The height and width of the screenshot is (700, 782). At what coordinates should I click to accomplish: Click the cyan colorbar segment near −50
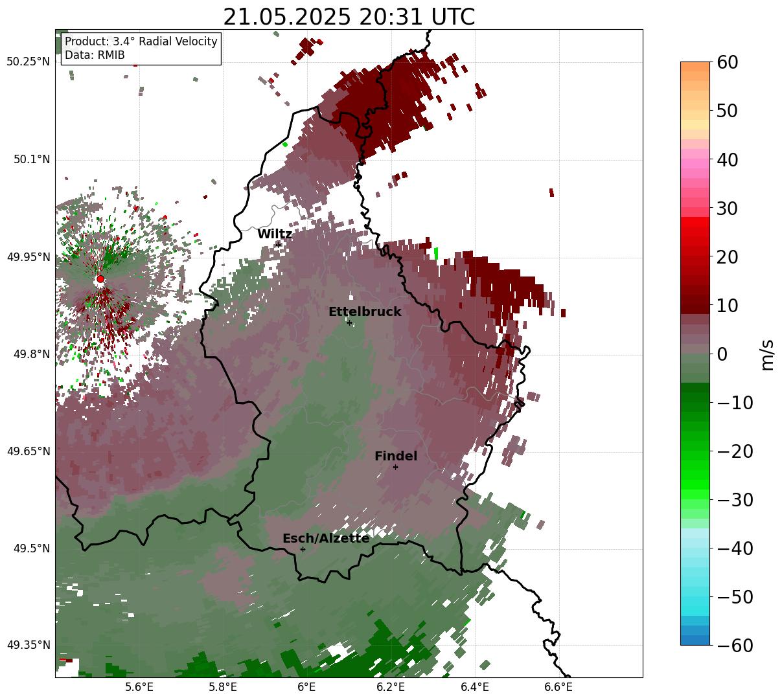coord(695,597)
